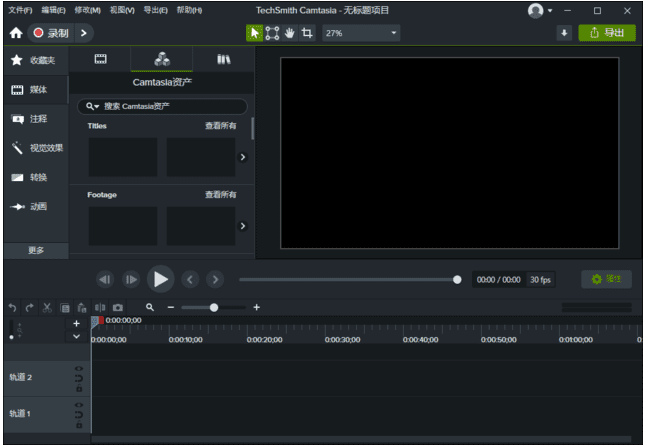Split clip at the playhead
The image size is (645, 448).
[x=100, y=307]
